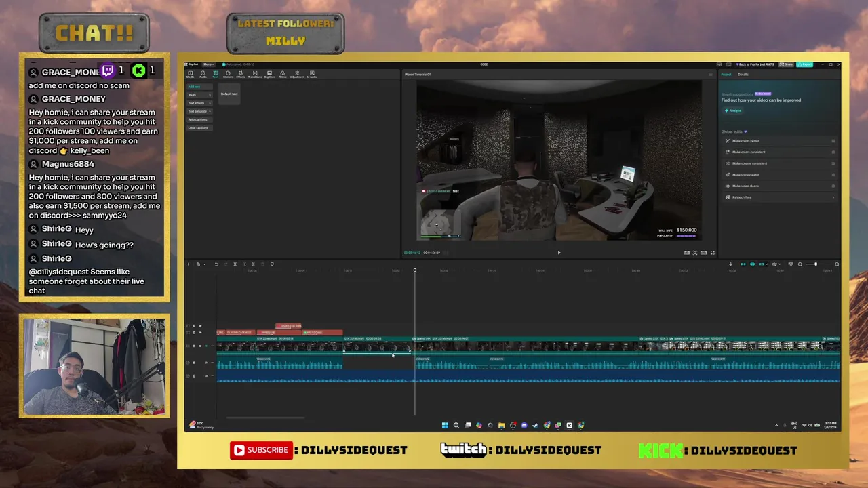Click the Analyze button

(x=733, y=110)
